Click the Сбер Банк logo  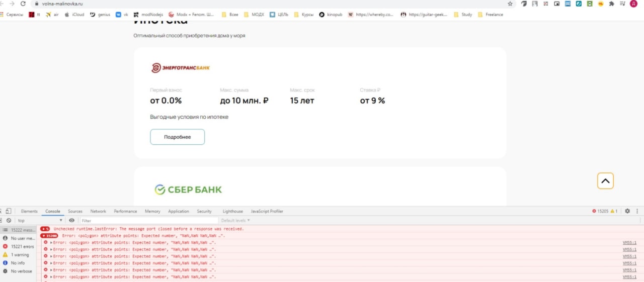coord(188,190)
